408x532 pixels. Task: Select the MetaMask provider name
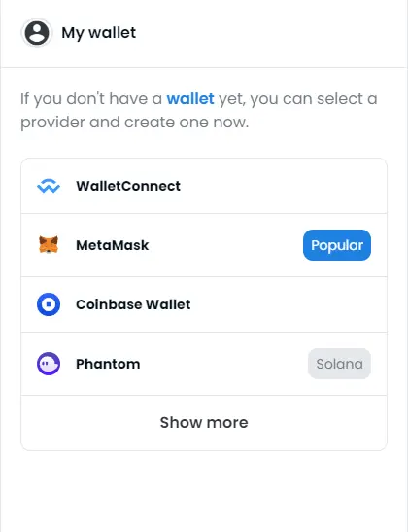(x=113, y=245)
